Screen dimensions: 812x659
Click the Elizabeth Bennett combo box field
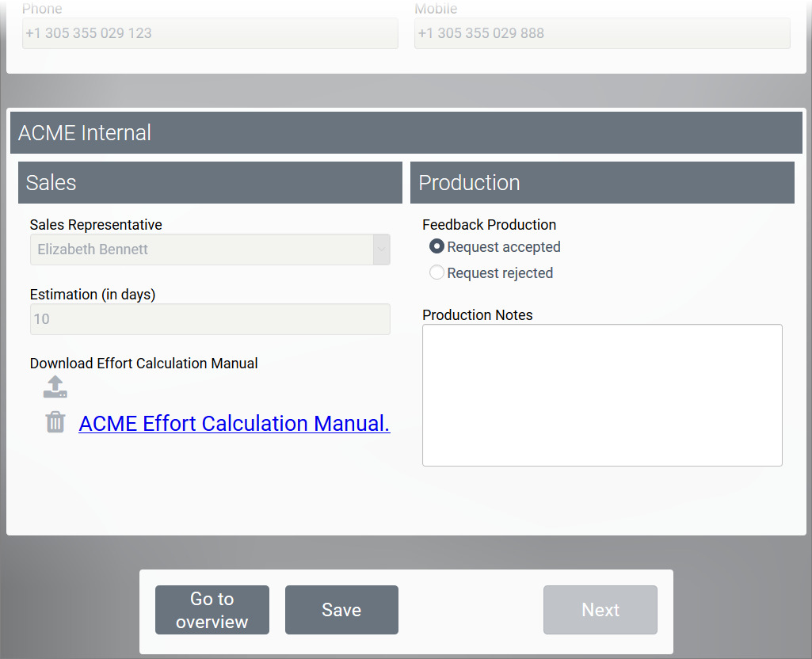201,250
